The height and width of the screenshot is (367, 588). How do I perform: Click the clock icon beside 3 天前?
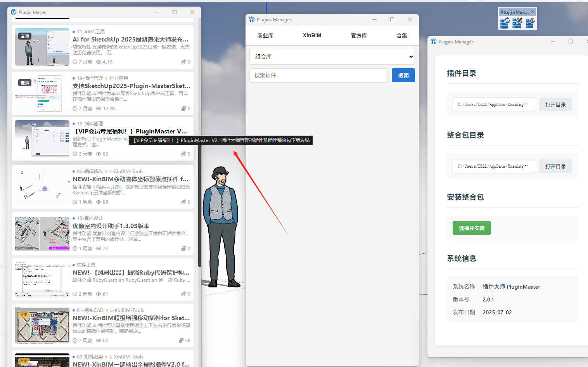(75, 154)
